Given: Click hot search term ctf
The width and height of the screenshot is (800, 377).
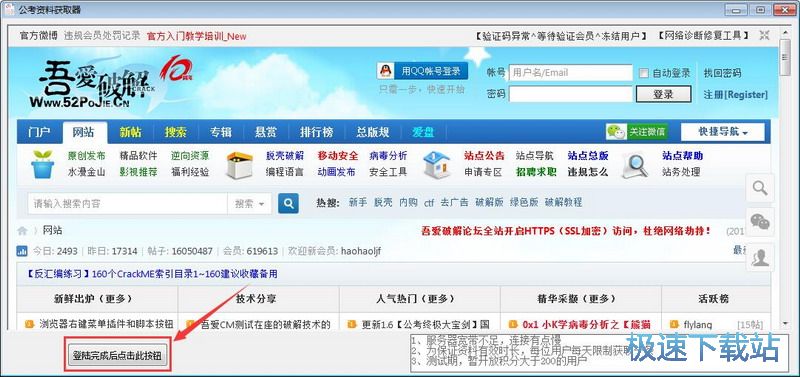Looking at the screenshot, I should coord(429,203).
